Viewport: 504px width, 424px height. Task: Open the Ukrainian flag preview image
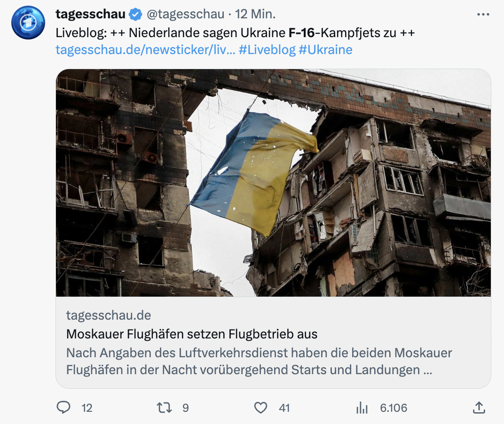(273, 182)
